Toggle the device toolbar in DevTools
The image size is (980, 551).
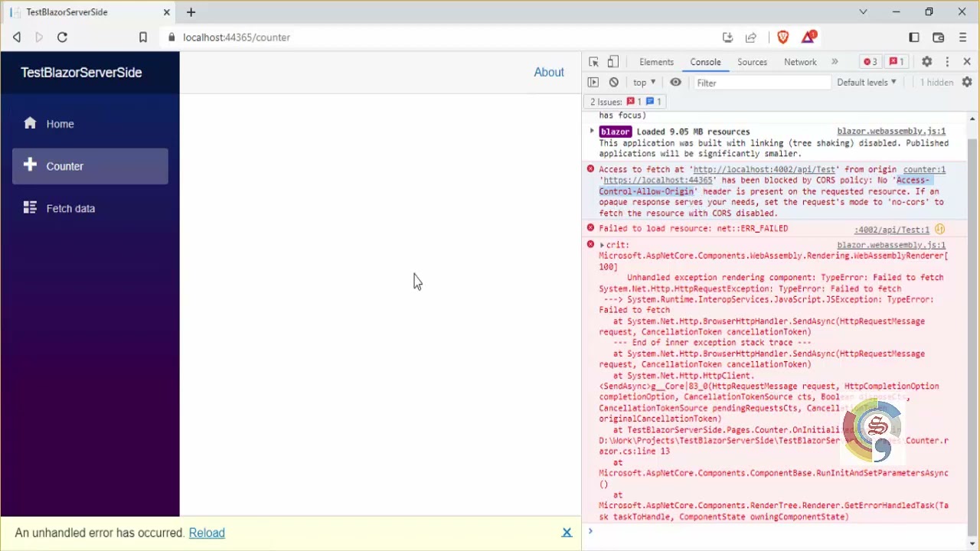(x=613, y=62)
